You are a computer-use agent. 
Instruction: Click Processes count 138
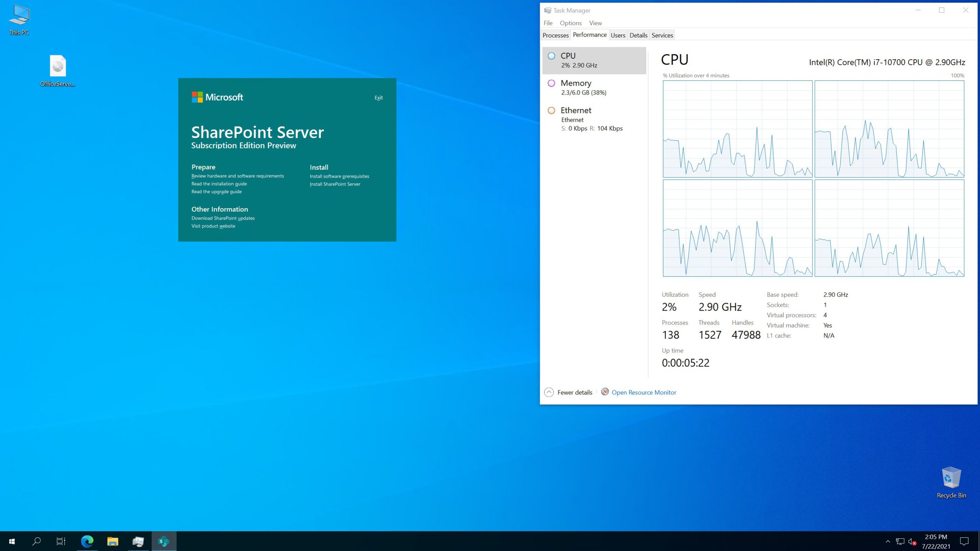coord(670,335)
